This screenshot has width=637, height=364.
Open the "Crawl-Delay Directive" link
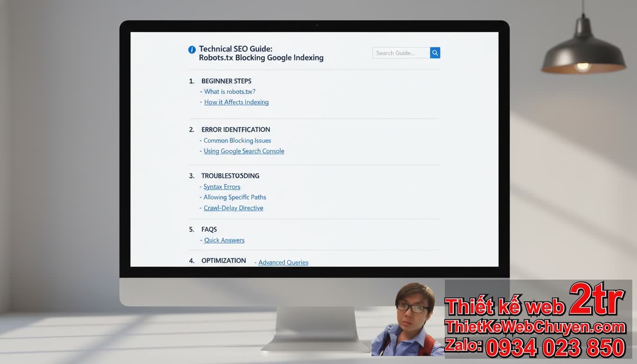click(233, 208)
